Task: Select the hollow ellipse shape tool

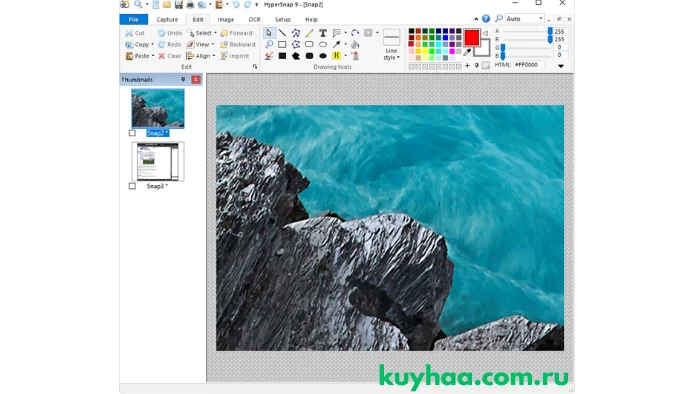Action: 323,45
